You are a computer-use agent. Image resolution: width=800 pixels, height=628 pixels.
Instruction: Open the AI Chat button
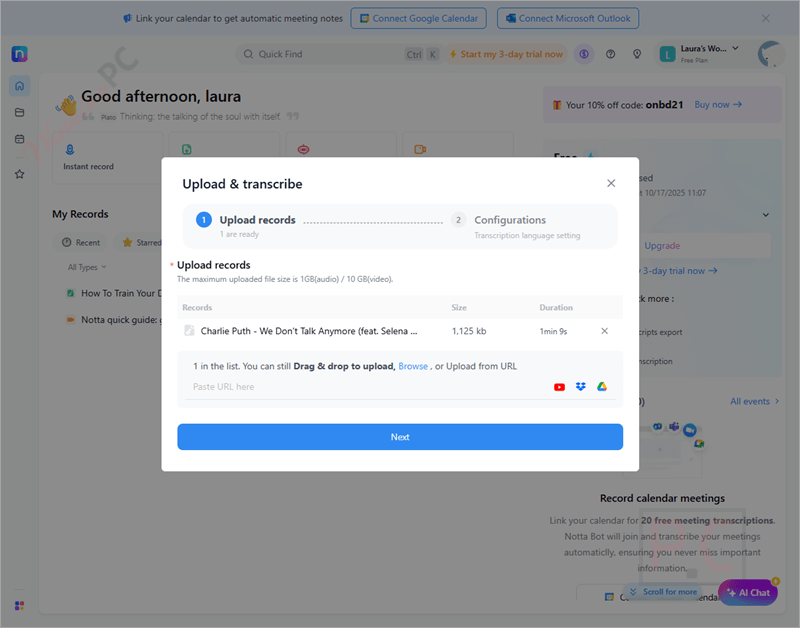748,592
